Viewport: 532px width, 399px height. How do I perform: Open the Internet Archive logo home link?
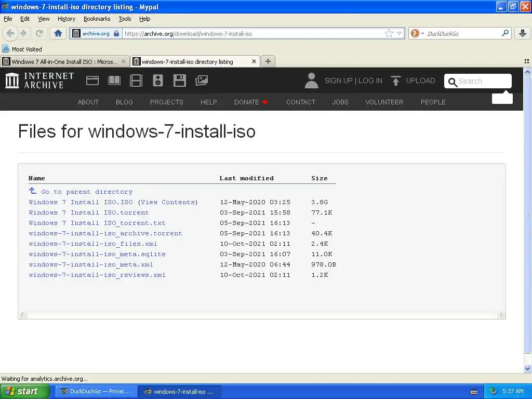[x=39, y=81]
